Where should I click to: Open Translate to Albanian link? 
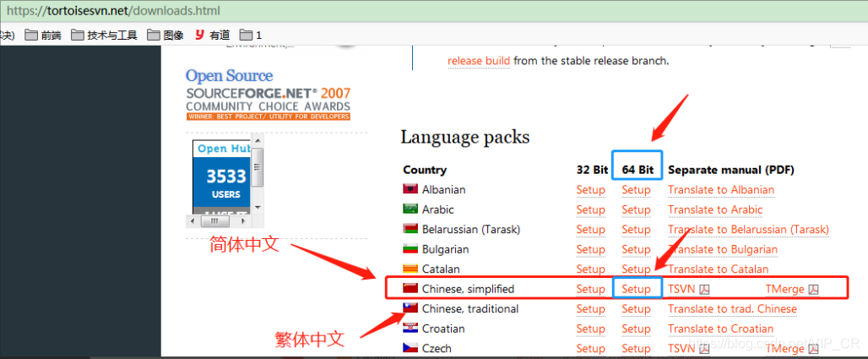(x=721, y=189)
